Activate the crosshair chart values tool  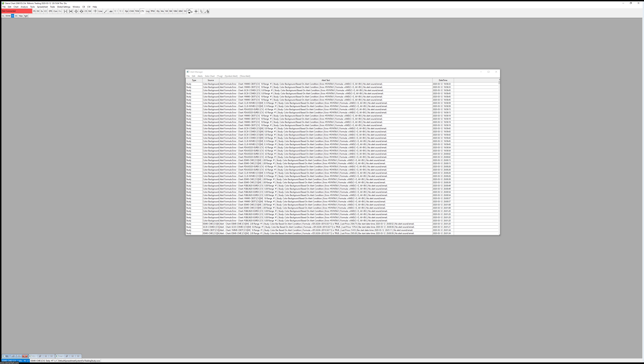196,11
